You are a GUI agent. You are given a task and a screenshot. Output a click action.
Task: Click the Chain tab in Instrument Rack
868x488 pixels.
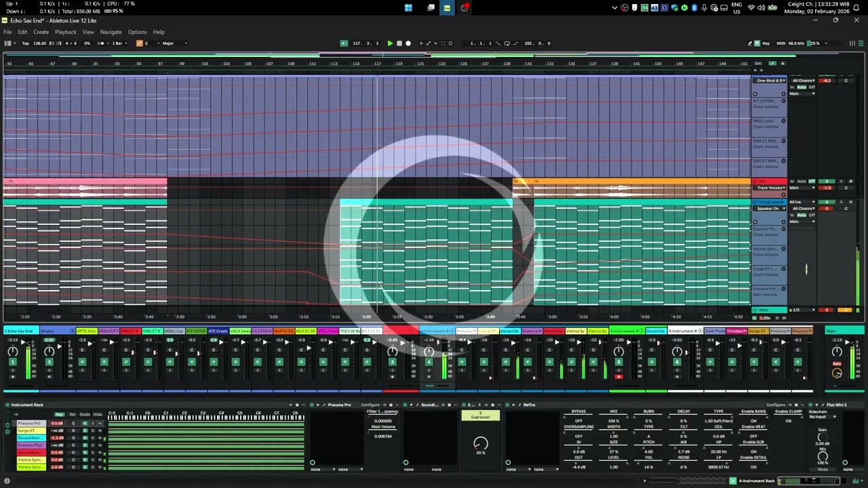tap(85, 414)
